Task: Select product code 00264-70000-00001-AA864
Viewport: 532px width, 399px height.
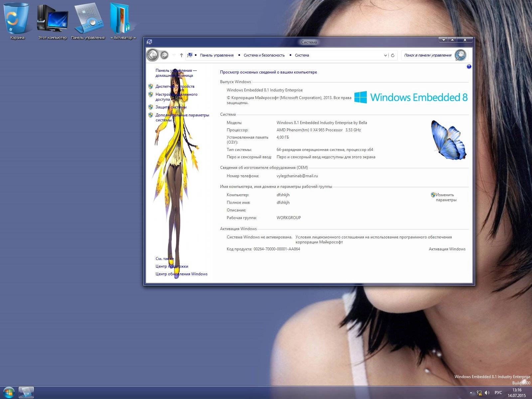Action: [x=277, y=249]
